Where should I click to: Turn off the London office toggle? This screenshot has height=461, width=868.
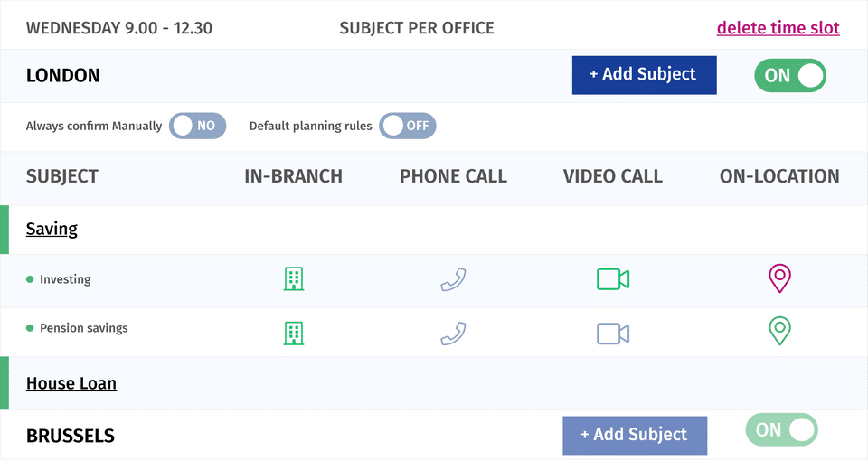tap(790, 75)
